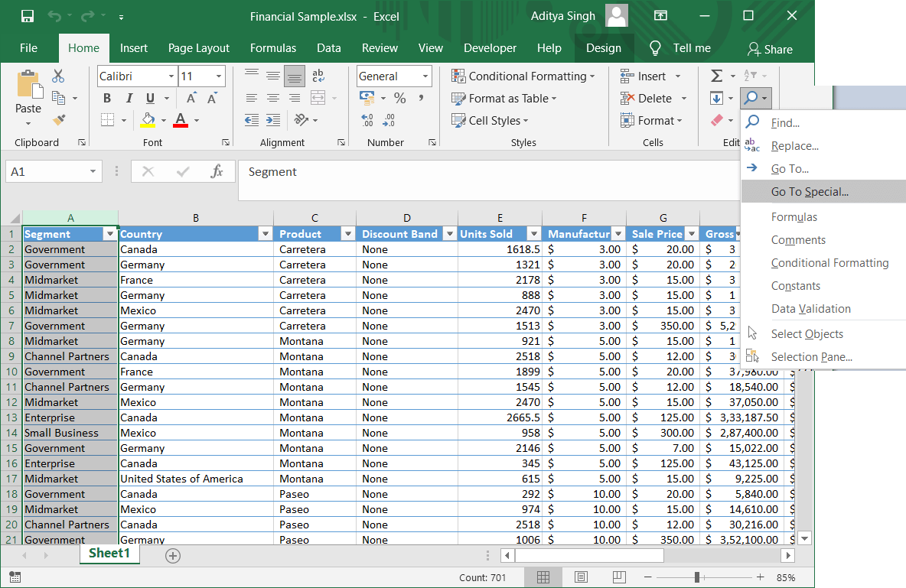Click the AutoSum icon
This screenshot has height=588, width=906.
click(716, 76)
